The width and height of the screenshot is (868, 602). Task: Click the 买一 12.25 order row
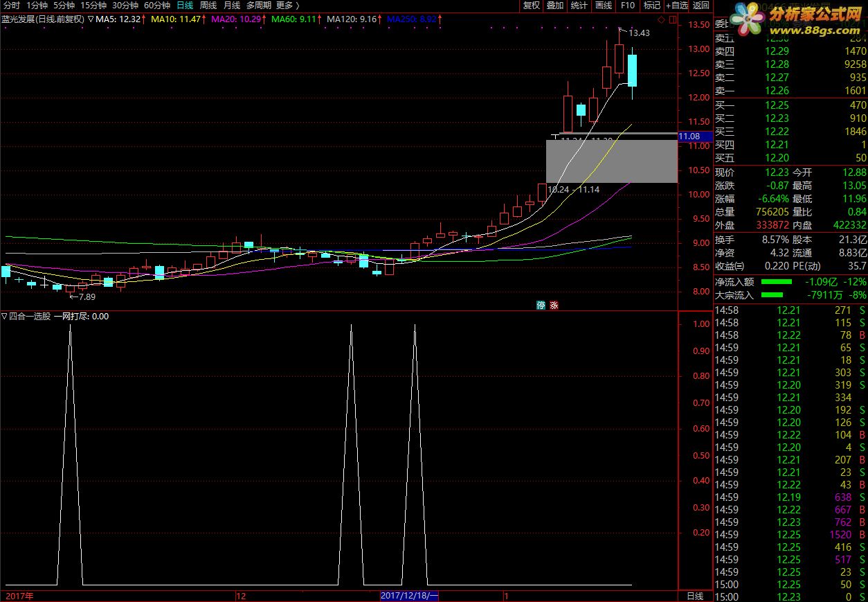pyautogui.click(x=790, y=105)
